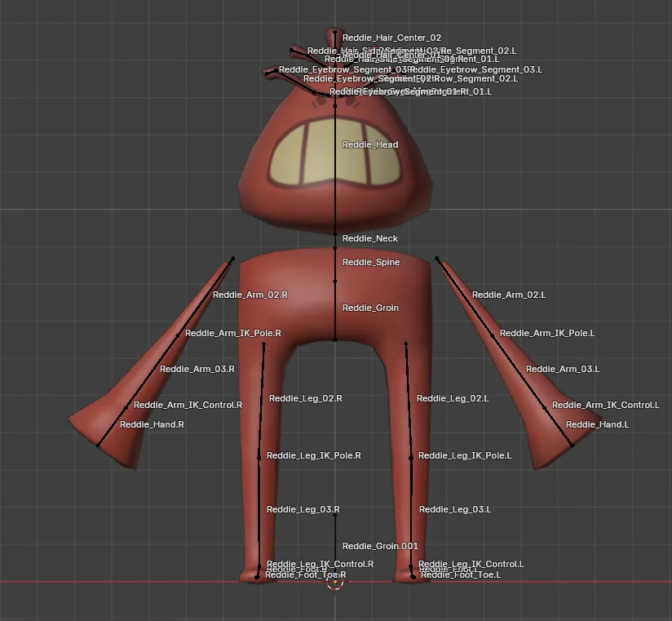Pick the Reddie_Spine bone label

point(371,262)
